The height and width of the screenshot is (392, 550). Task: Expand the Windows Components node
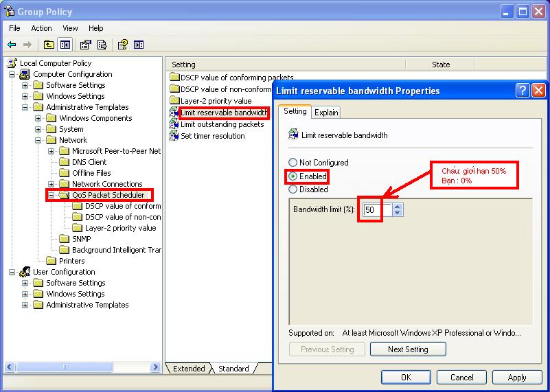click(38, 118)
